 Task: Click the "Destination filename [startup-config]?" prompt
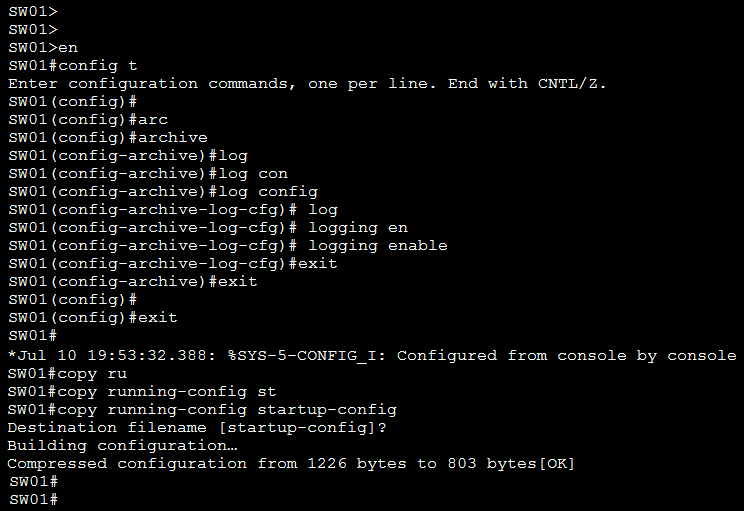point(197,428)
